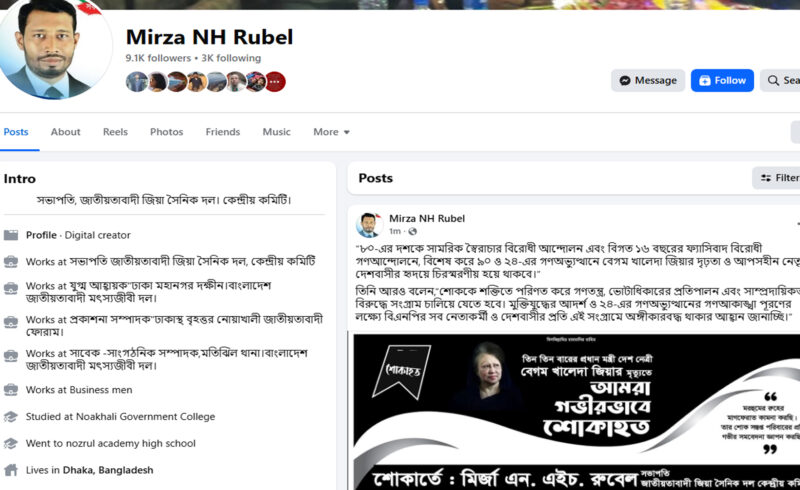
Task: Click the briefcase icon beside Works at Business men
Action: 11,390
